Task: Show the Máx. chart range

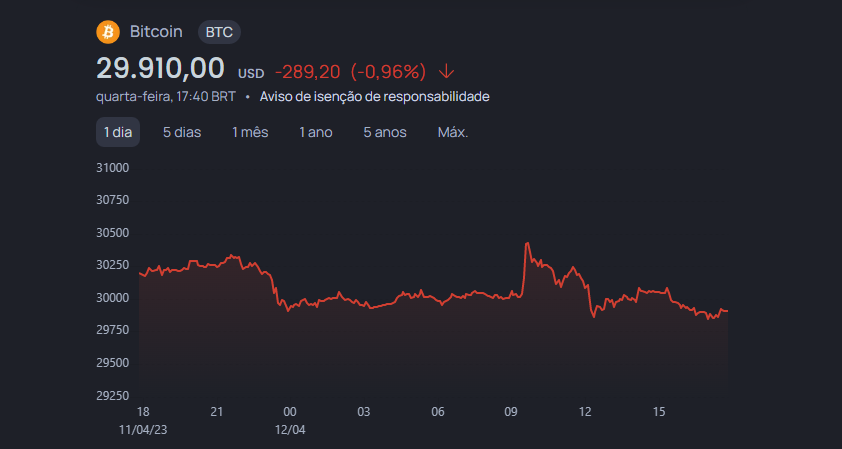Action: 453,132
